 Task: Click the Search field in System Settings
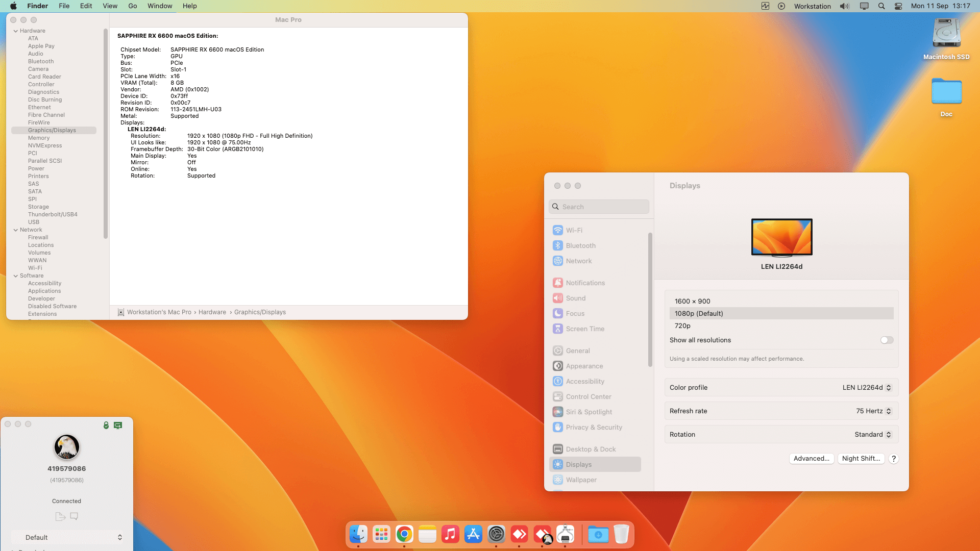[598, 206]
